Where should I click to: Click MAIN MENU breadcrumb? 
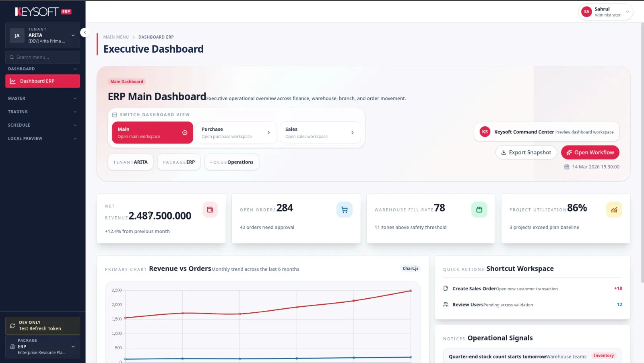[116, 37]
